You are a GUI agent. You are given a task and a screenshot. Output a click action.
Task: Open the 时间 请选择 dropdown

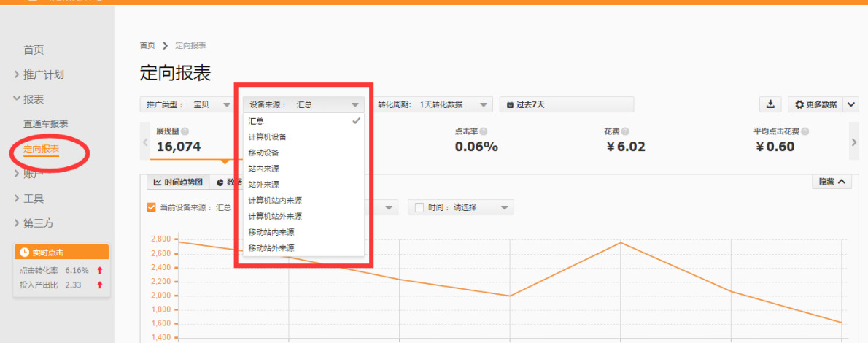[461, 207]
